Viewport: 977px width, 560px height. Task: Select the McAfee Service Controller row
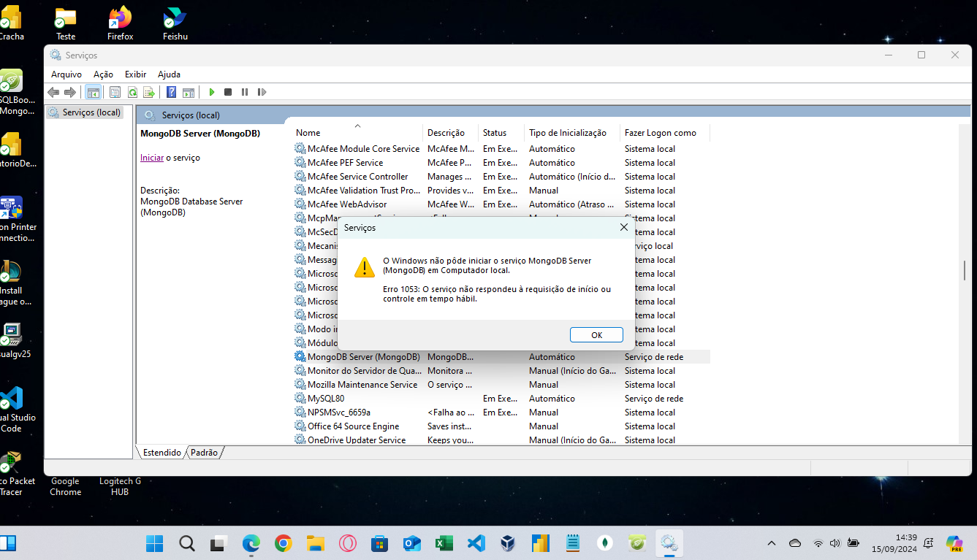[x=501, y=177]
